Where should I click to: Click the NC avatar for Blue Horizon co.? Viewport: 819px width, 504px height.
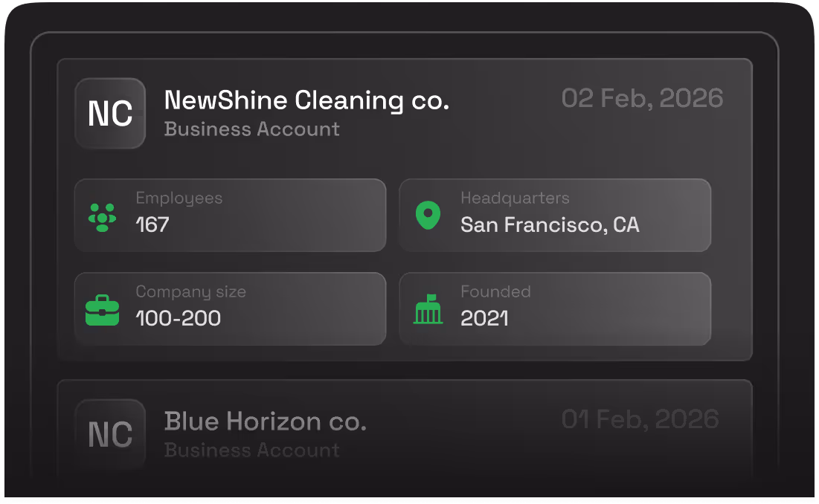(109, 434)
